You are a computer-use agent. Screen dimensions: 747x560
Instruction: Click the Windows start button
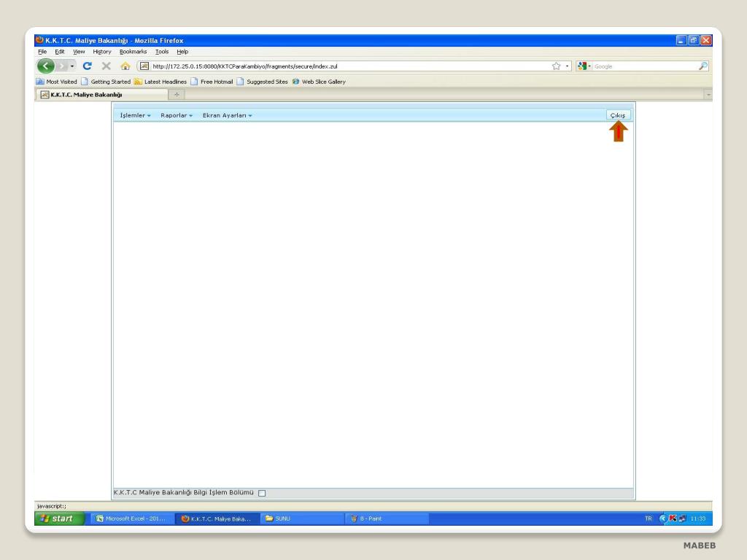pos(60,518)
